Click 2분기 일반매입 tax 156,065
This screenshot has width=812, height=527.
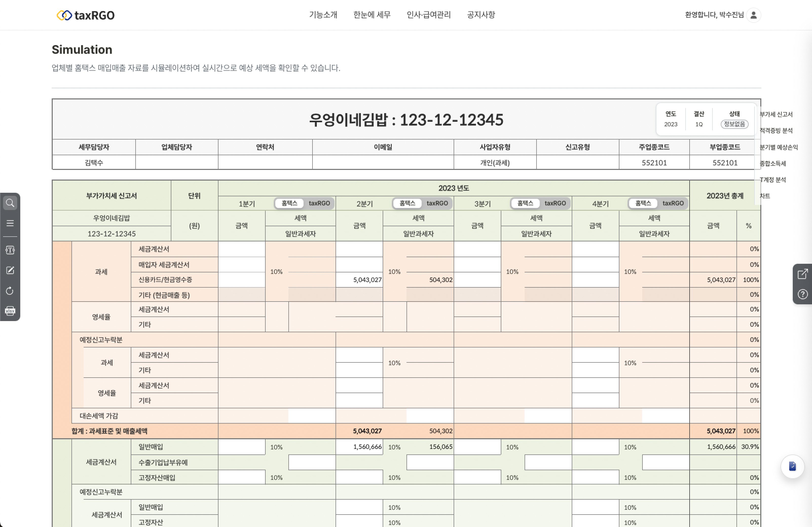pyautogui.click(x=440, y=447)
